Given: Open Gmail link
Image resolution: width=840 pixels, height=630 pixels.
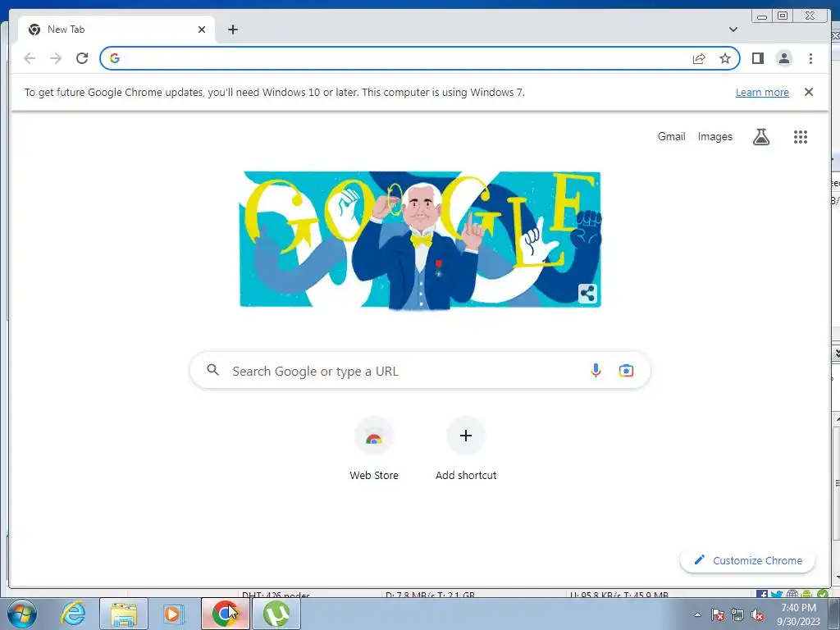Looking at the screenshot, I should [671, 137].
